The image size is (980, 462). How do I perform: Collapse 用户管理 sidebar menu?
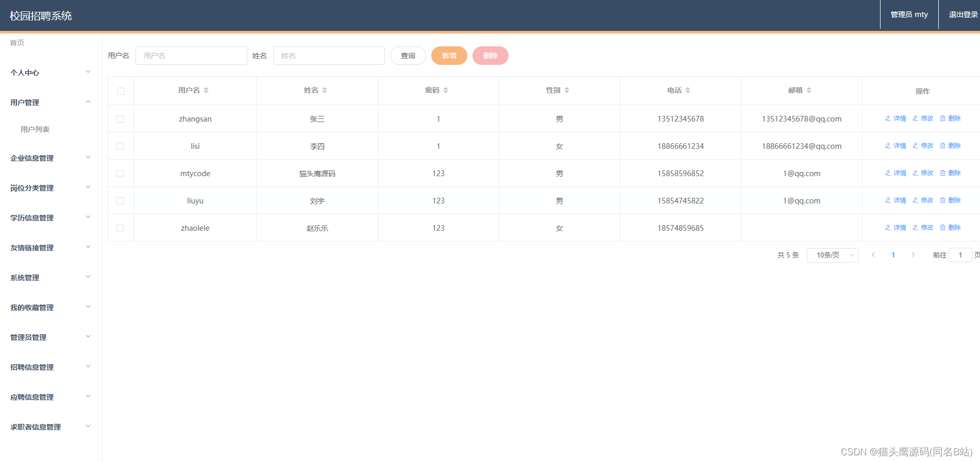[50, 102]
